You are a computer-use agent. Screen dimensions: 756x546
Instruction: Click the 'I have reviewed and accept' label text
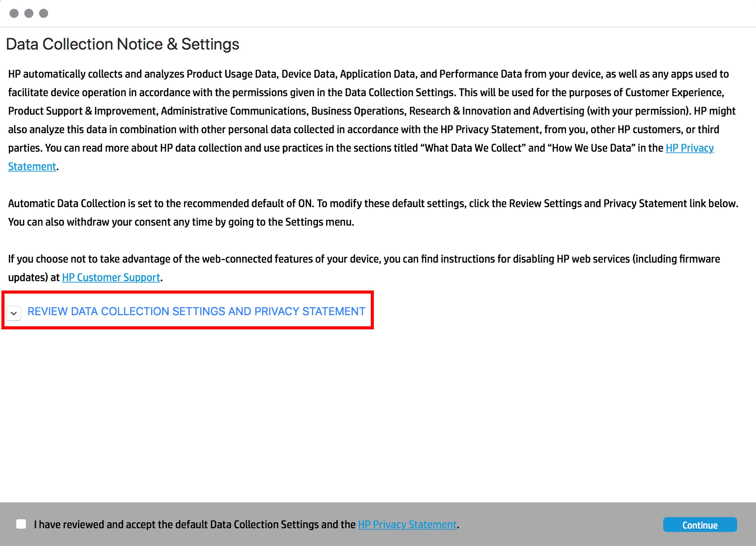pos(195,525)
